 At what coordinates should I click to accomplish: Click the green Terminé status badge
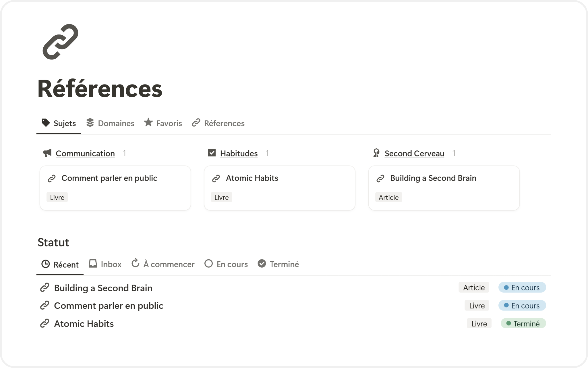(x=523, y=324)
